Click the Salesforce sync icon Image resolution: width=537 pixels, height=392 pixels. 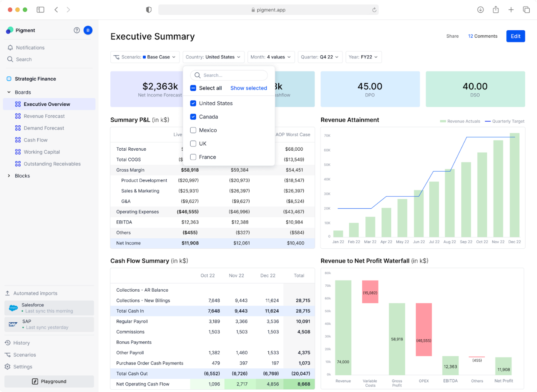click(13, 308)
